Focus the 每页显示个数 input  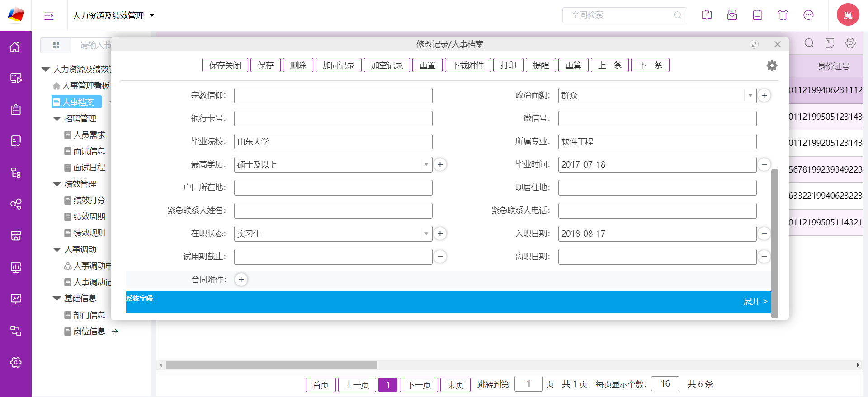665,384
